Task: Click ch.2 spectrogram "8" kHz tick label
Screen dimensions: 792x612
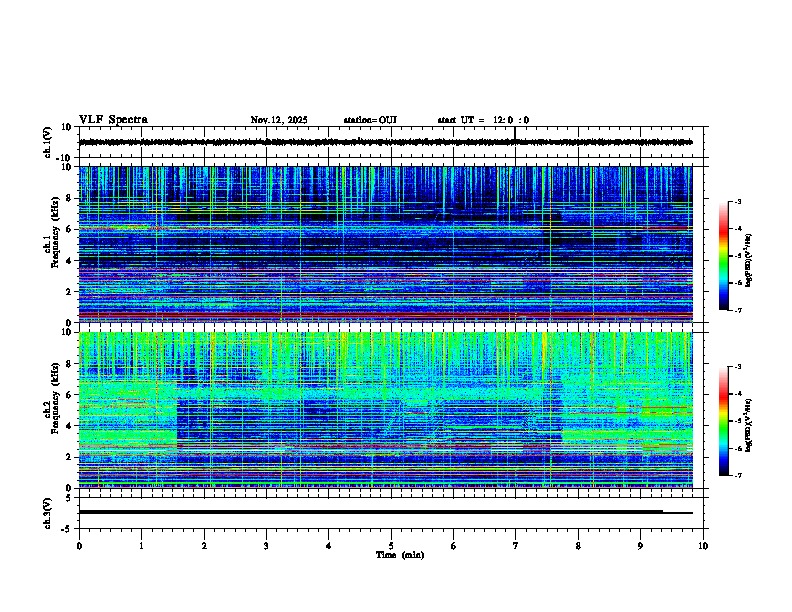Action: point(70,364)
